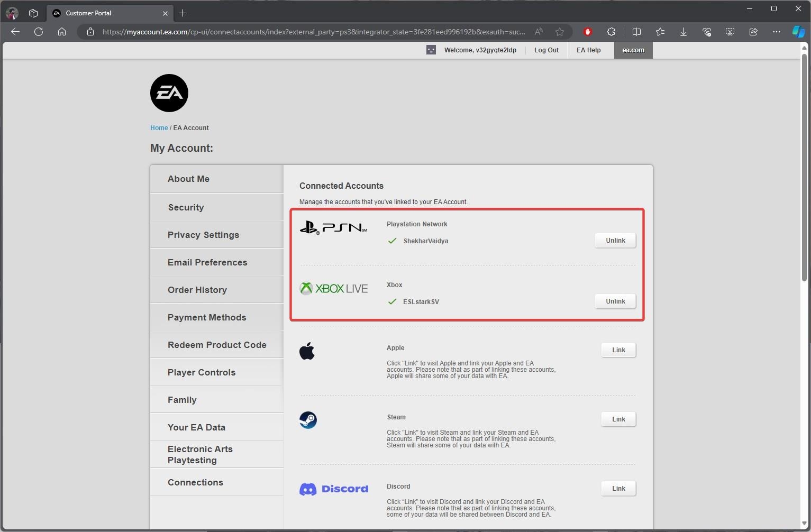The height and width of the screenshot is (532, 811).
Task: Click Log Out at the top
Action: tap(546, 50)
